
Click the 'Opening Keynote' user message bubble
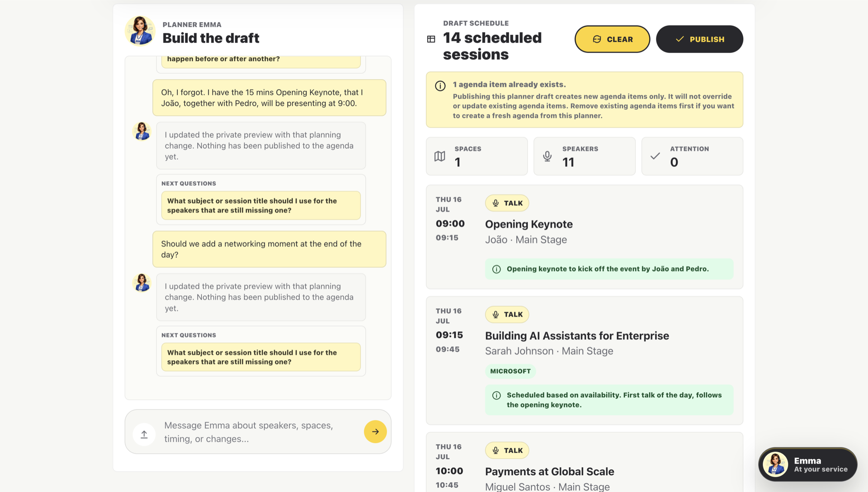coord(269,98)
